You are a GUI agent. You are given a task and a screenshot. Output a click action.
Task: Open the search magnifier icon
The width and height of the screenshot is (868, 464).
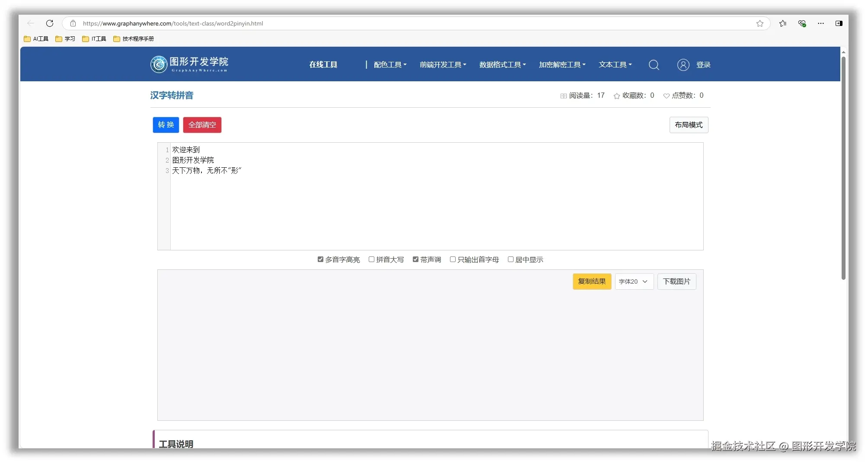(654, 64)
